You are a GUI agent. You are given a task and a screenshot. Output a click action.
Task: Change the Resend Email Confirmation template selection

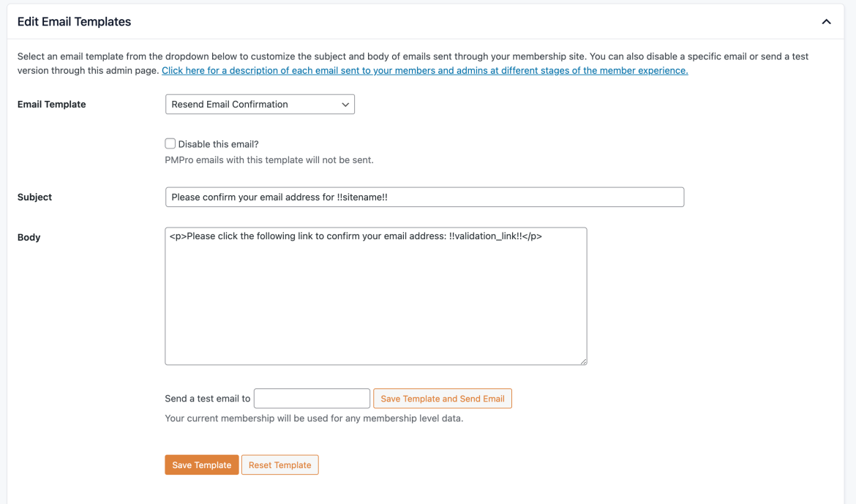(x=260, y=104)
